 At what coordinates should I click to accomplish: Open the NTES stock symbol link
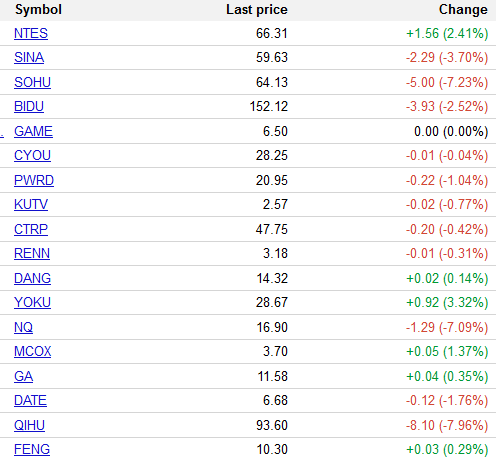click(31, 33)
